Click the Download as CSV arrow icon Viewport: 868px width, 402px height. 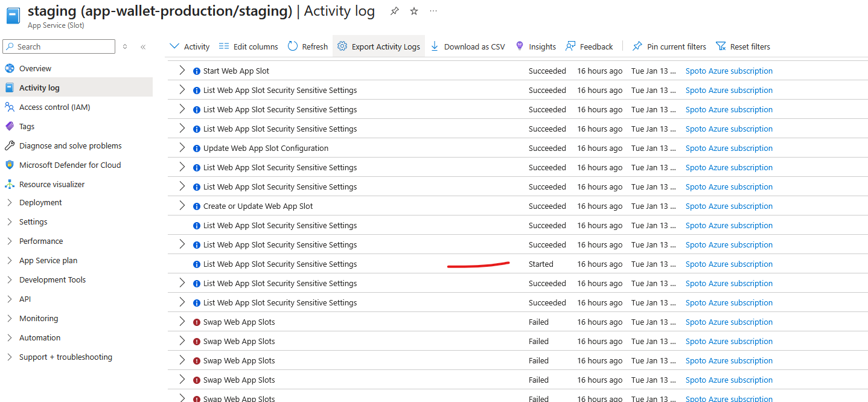click(435, 46)
